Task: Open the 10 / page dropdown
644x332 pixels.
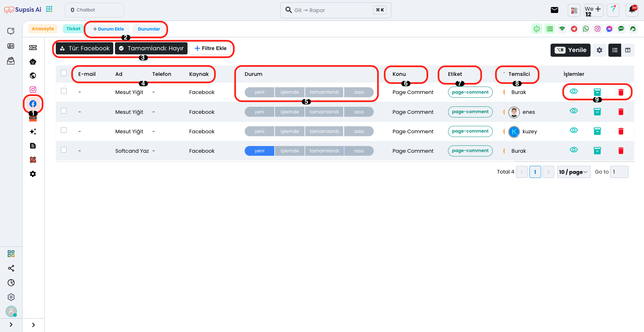Action: coord(573,172)
